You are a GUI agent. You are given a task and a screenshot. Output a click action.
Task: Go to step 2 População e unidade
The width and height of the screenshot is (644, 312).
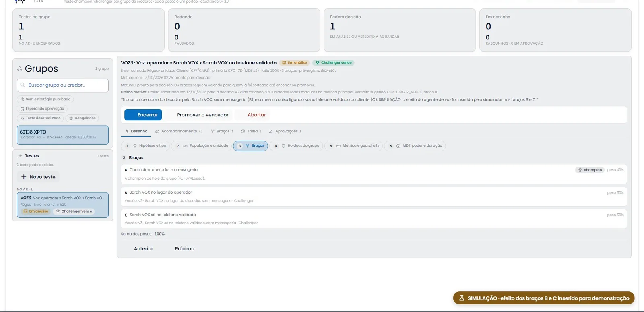(x=202, y=146)
